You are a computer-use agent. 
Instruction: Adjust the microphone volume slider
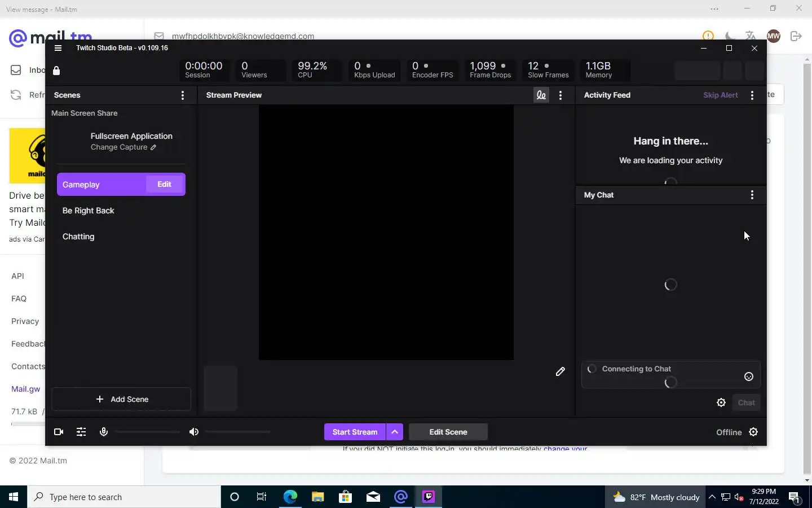tap(148, 432)
